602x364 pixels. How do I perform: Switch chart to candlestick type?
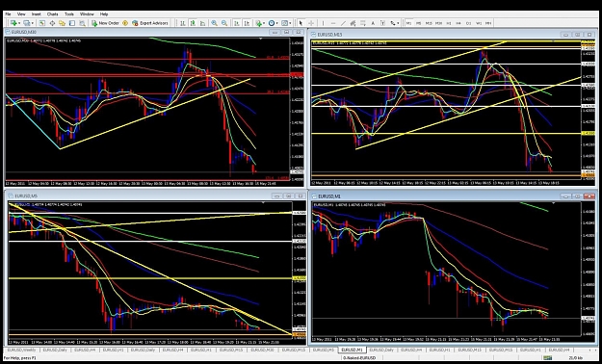(x=193, y=23)
